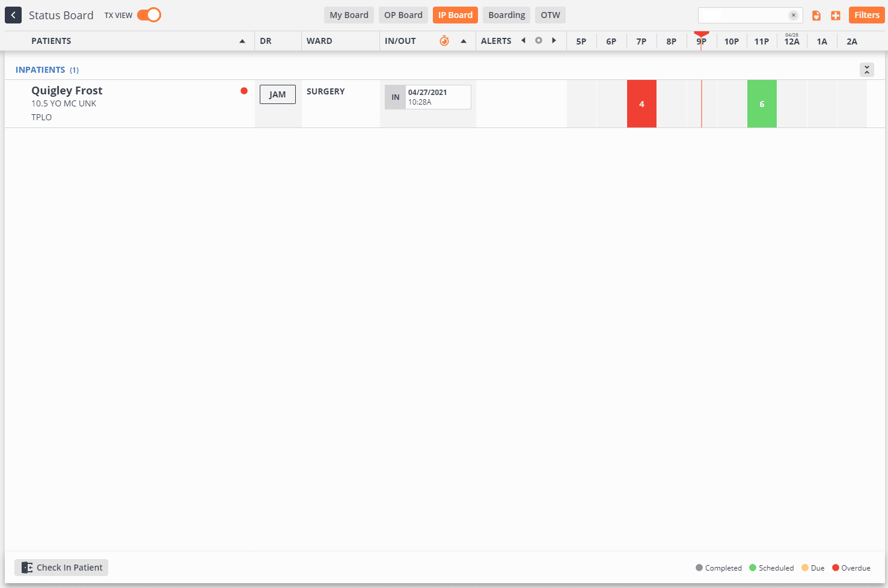Advance timeline with right arrow
Image resolution: width=888 pixels, height=588 pixels.
(554, 41)
